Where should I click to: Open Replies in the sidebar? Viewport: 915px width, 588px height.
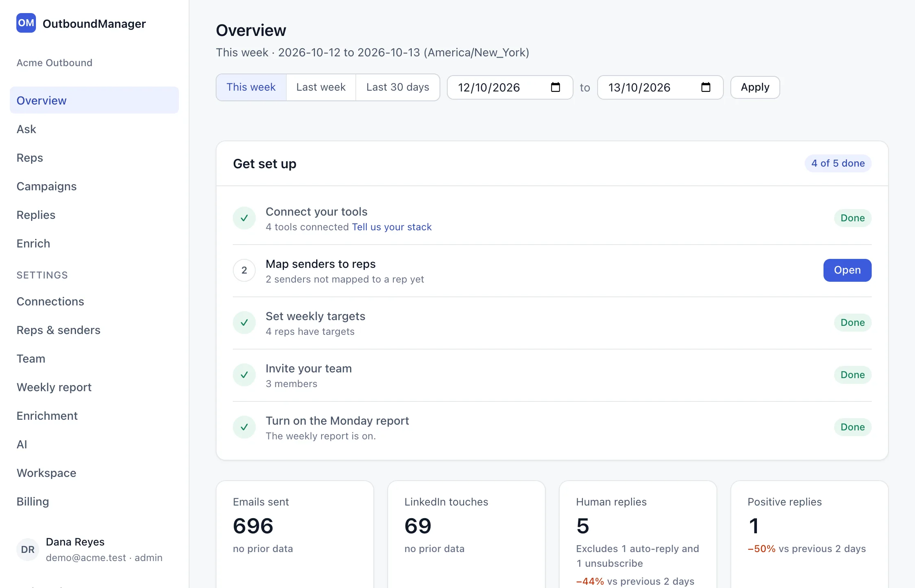(94, 215)
